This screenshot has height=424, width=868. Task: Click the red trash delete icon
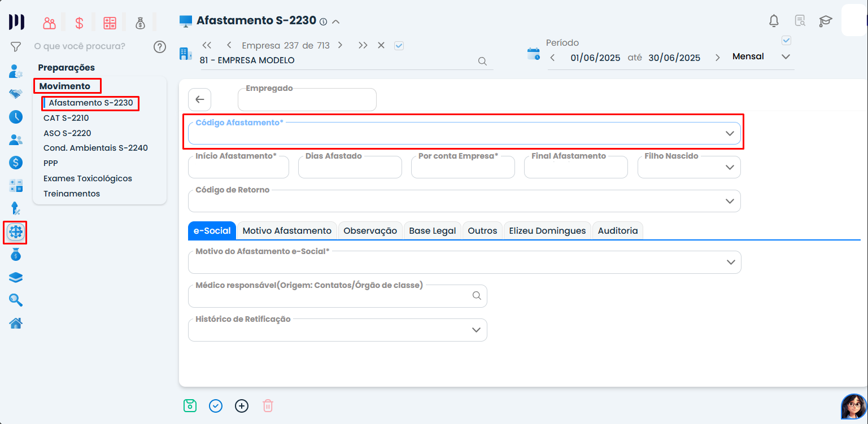(268, 405)
